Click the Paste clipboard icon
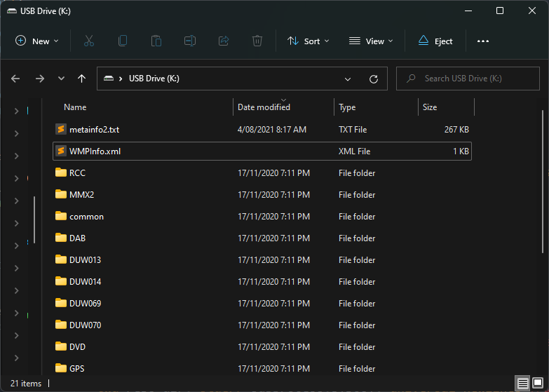 156,41
